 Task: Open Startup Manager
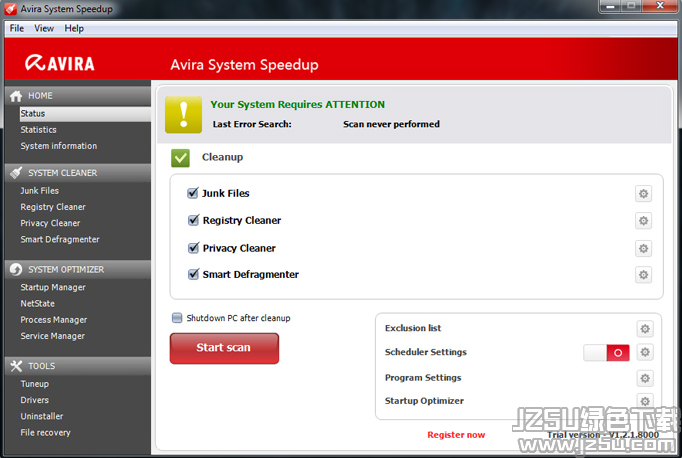[x=53, y=288]
